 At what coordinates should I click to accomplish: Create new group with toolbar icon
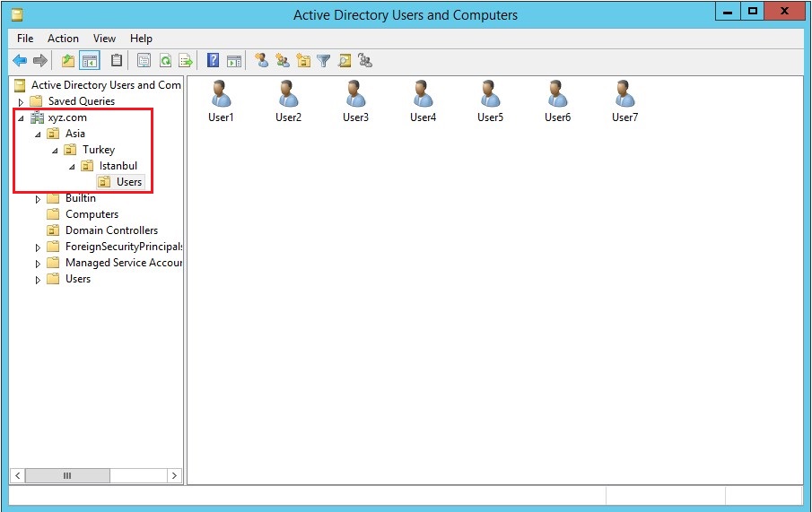pyautogui.click(x=283, y=60)
